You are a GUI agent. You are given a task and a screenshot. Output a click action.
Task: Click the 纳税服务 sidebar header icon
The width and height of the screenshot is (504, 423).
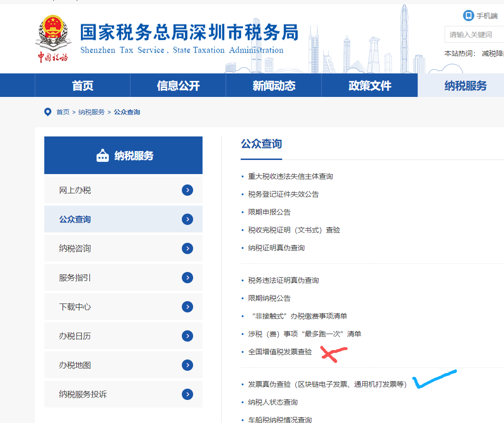[x=103, y=155]
